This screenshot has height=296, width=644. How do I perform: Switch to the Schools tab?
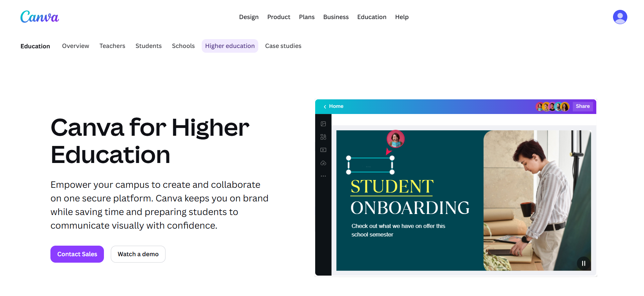coord(183,46)
